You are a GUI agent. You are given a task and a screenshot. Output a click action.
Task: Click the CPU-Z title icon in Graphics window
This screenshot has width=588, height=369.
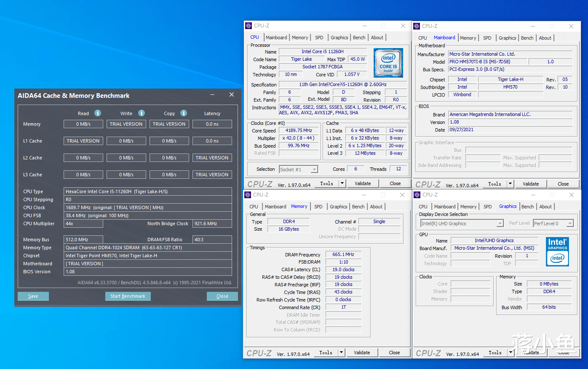tap(417, 195)
